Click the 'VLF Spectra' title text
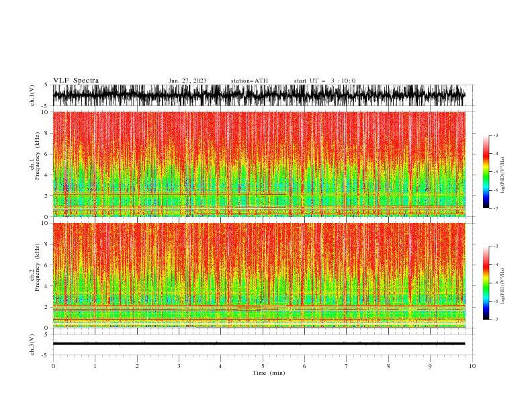Viewport: 532px width, 411px height. (76, 81)
